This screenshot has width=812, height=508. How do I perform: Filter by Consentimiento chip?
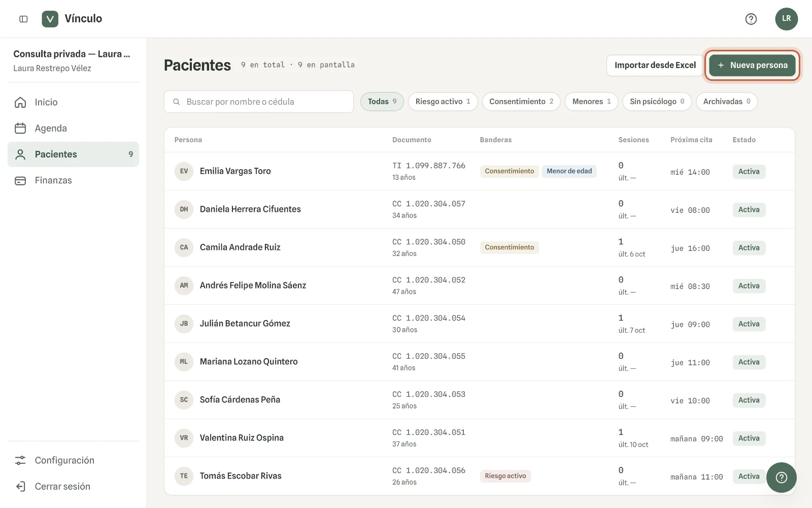click(521, 102)
